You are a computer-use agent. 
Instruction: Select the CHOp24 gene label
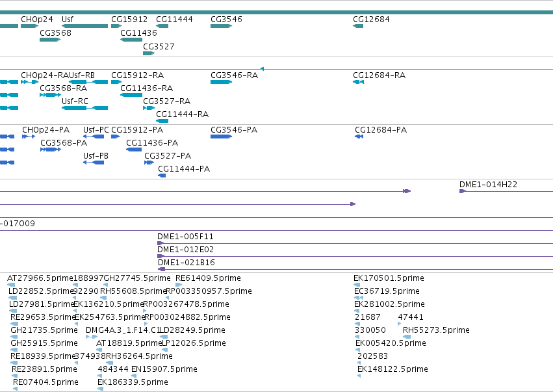click(36, 20)
